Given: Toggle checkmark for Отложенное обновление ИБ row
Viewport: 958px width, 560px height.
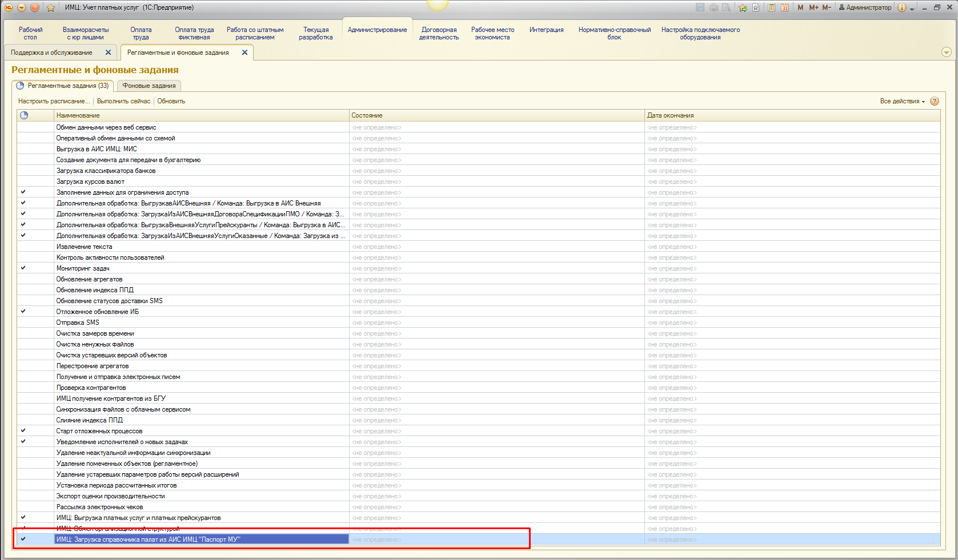Looking at the screenshot, I should [23, 311].
